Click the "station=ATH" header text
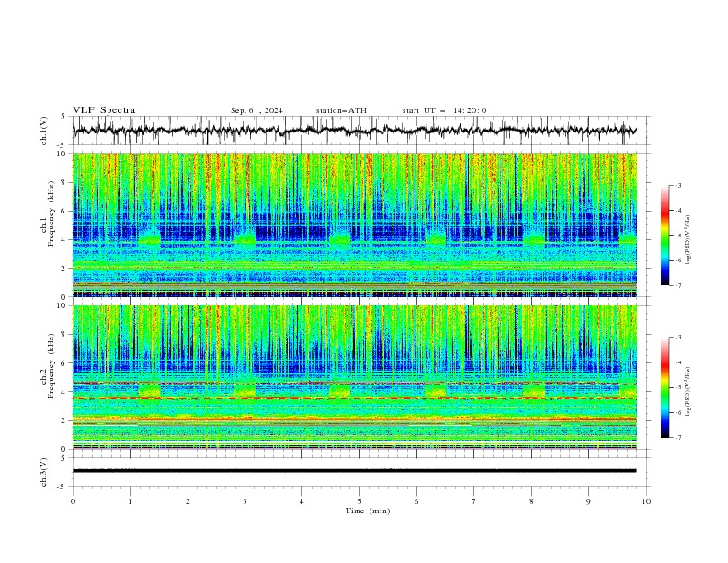 (341, 110)
